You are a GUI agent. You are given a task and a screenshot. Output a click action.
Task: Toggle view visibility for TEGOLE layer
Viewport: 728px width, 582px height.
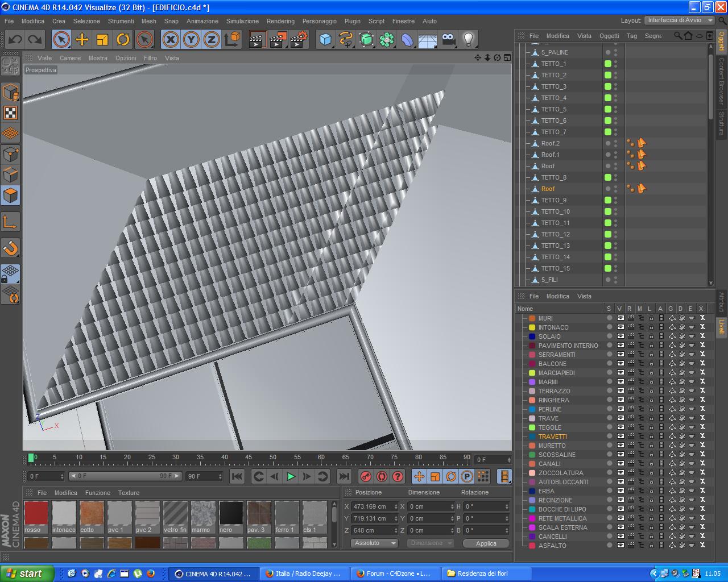(x=621, y=427)
